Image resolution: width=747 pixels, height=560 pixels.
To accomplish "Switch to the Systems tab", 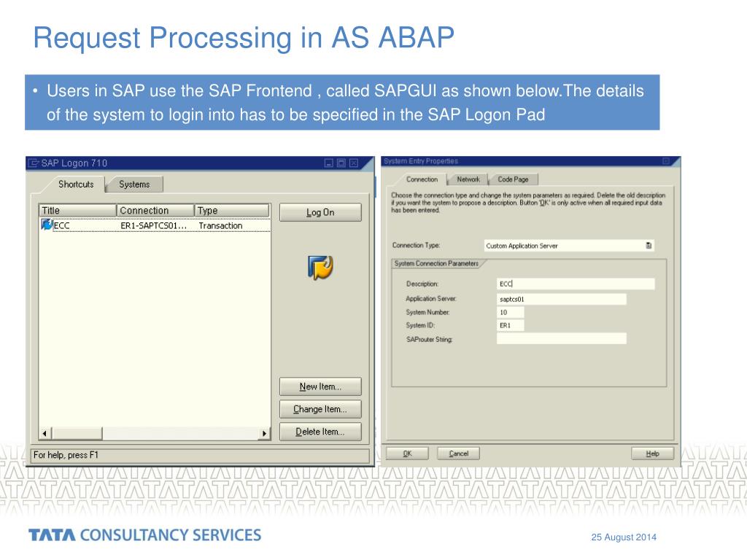I will tap(134, 184).
